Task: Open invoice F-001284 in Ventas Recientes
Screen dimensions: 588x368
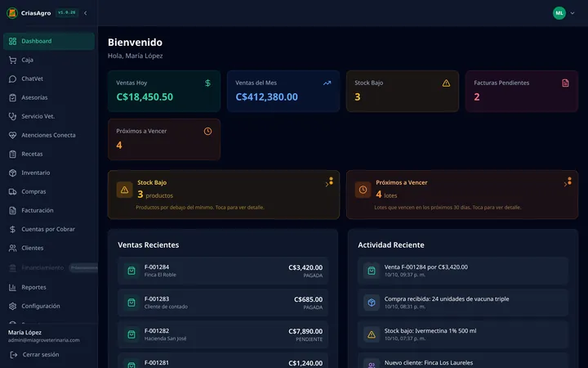Action: pyautogui.click(x=223, y=271)
